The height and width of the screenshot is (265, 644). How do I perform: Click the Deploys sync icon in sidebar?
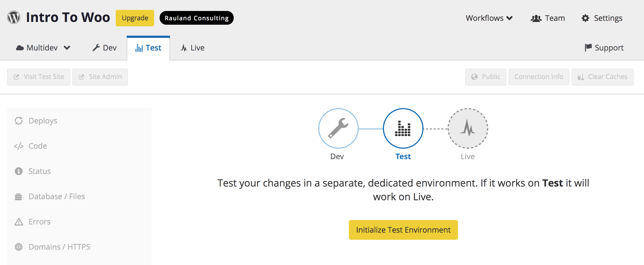[19, 120]
